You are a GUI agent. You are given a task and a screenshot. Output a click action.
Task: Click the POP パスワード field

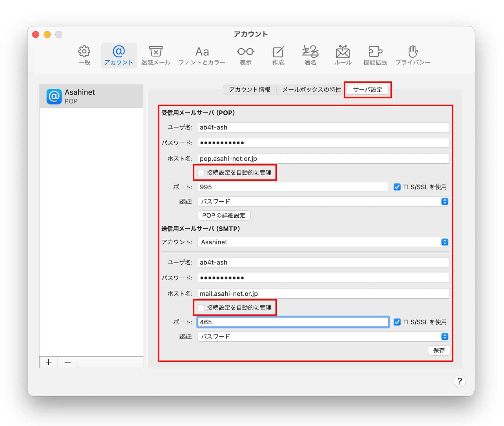323,143
